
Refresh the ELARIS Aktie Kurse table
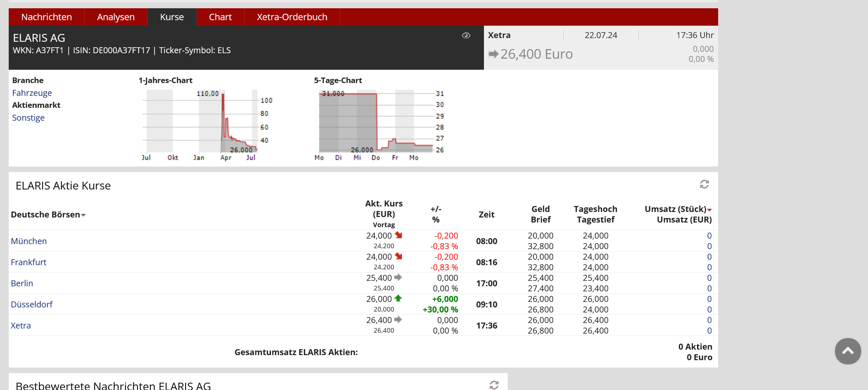[x=704, y=184]
